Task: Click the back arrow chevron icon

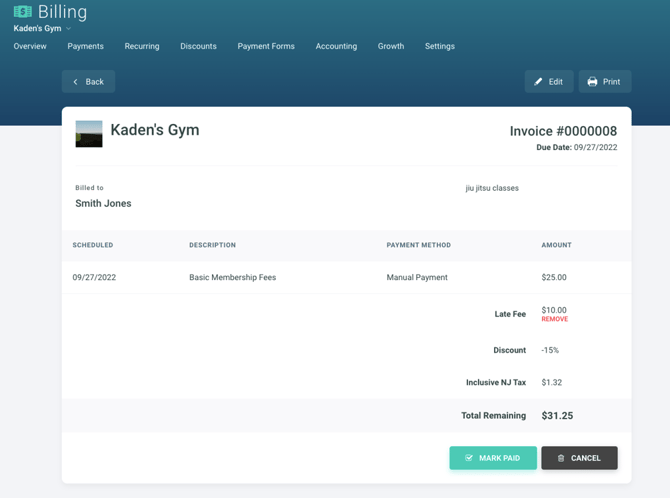Action: [x=75, y=82]
